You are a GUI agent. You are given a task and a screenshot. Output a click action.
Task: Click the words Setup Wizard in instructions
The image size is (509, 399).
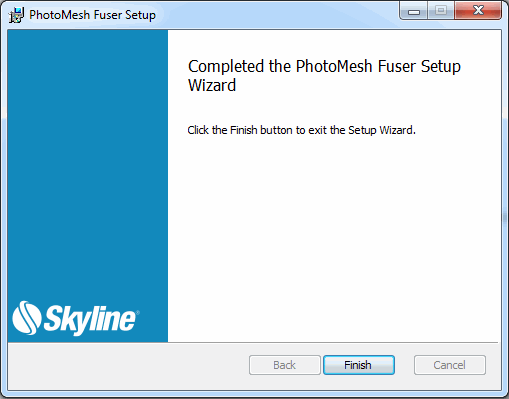(x=381, y=130)
